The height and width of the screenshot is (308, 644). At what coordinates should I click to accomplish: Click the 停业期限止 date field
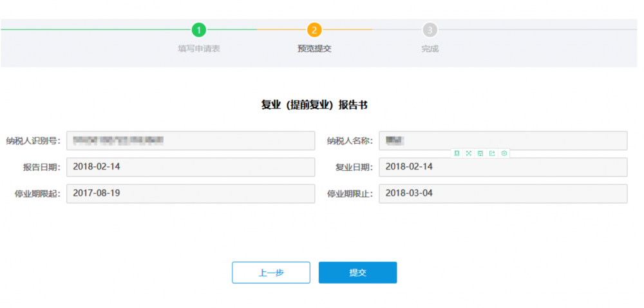502,193
